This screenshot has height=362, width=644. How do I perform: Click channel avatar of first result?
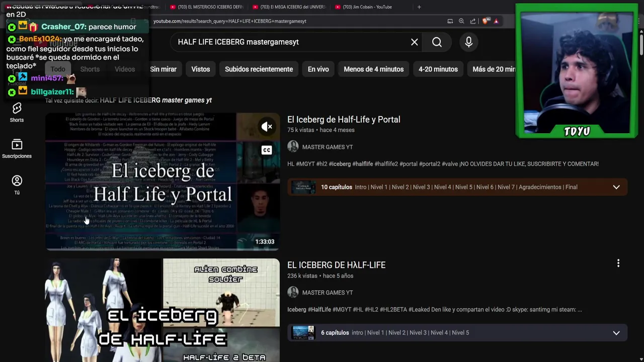(x=293, y=146)
